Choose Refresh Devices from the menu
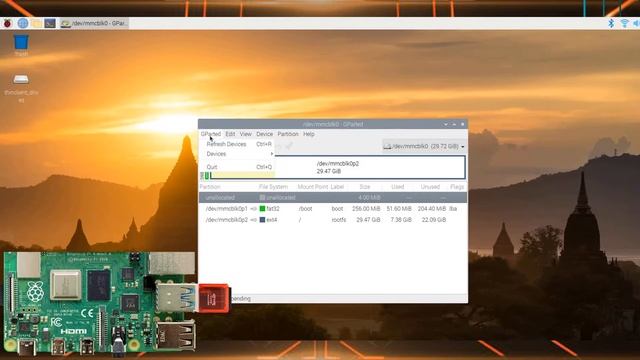Screen dimensions: 640x360 point(239,144)
